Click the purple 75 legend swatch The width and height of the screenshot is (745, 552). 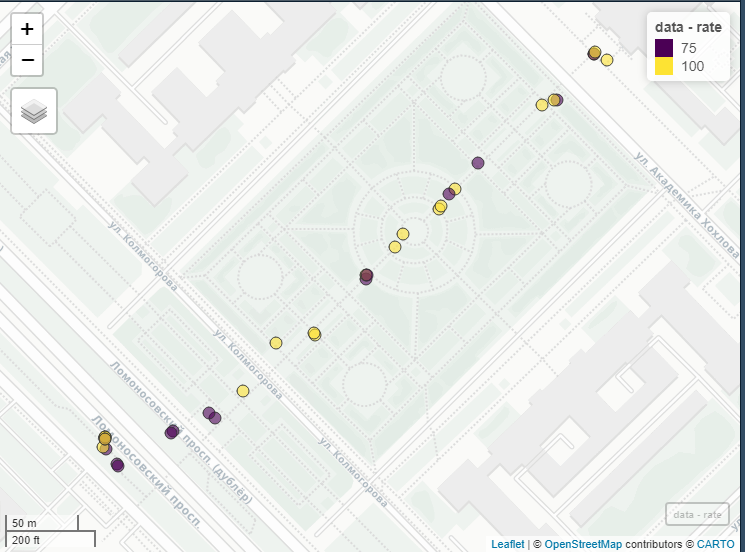(x=663, y=48)
